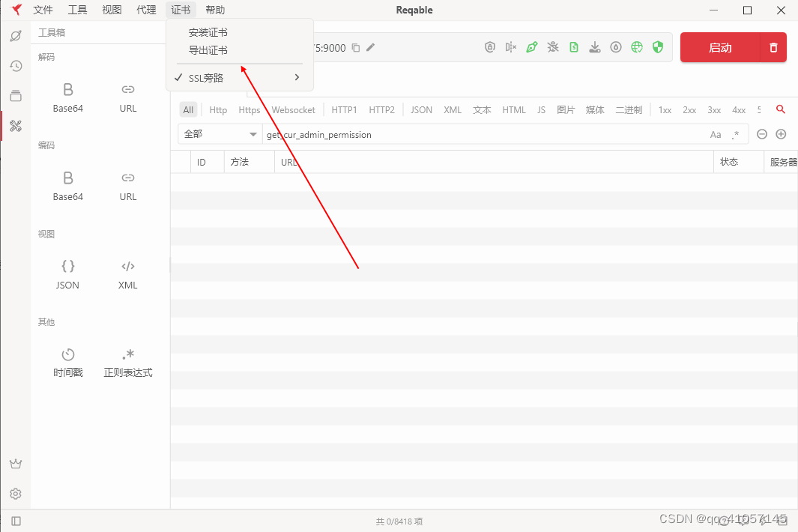Click the red search icon in filter bar
798x532 pixels.
[780, 109]
